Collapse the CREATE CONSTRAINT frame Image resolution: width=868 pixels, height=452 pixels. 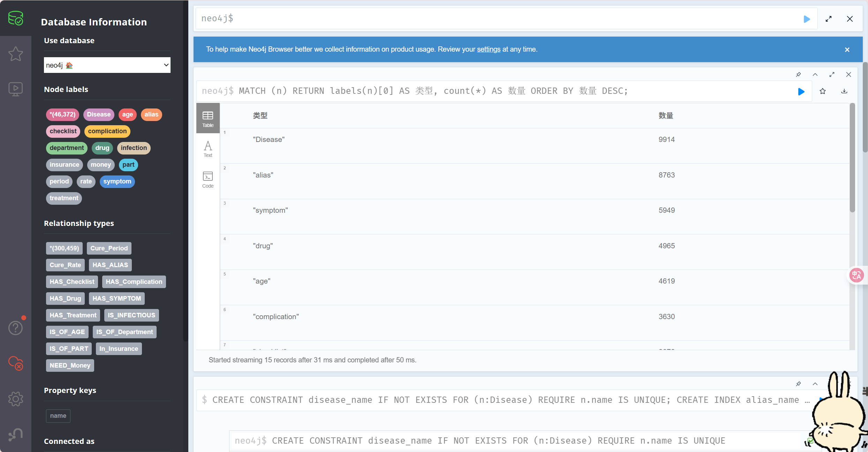click(815, 384)
